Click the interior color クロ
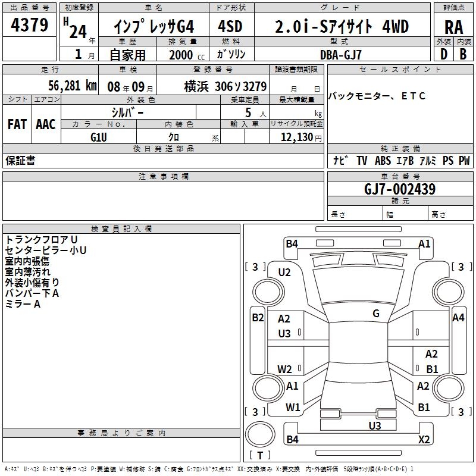Image resolution: width=476 pixels, height=476 pixels. click(174, 137)
